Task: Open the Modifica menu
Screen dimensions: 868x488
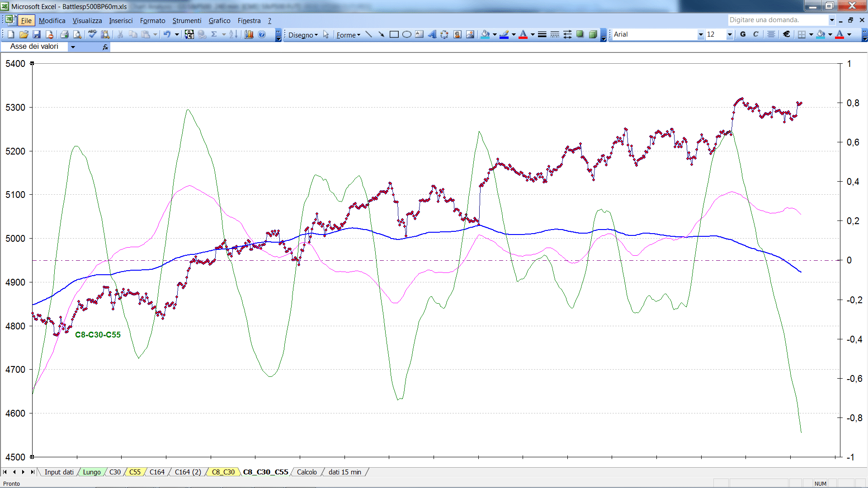Action: click(52, 21)
